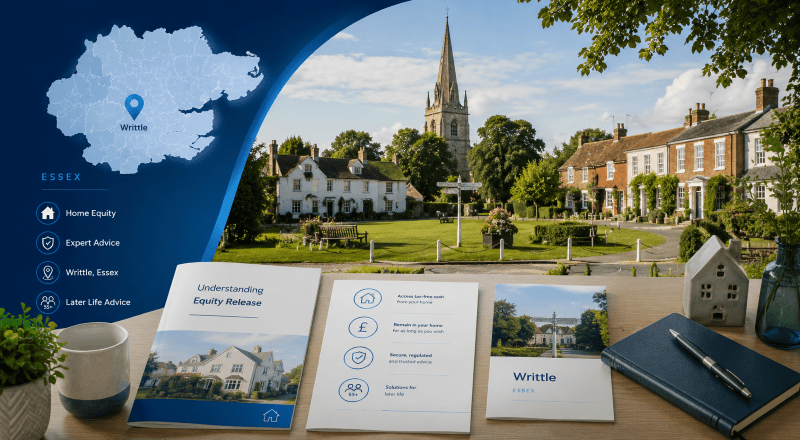The image size is (800, 440).
Task: Click the 55+ icon beside Solutions for later life
Action: (354, 389)
